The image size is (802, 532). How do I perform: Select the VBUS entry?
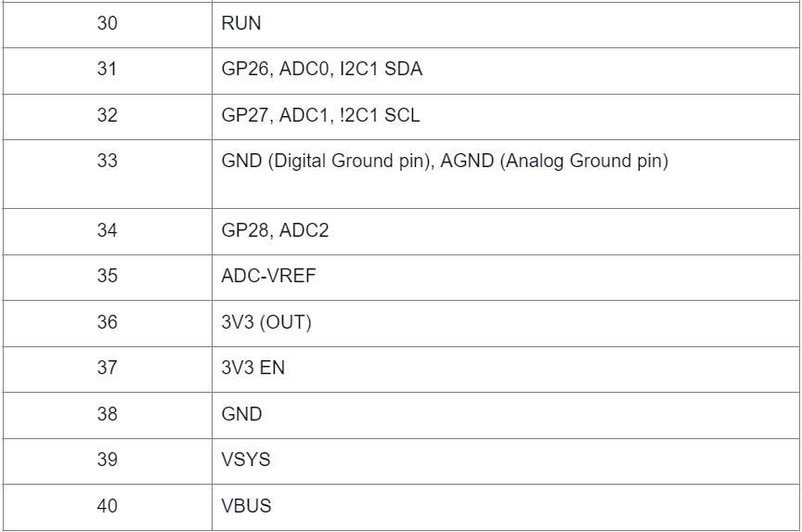coord(246,506)
